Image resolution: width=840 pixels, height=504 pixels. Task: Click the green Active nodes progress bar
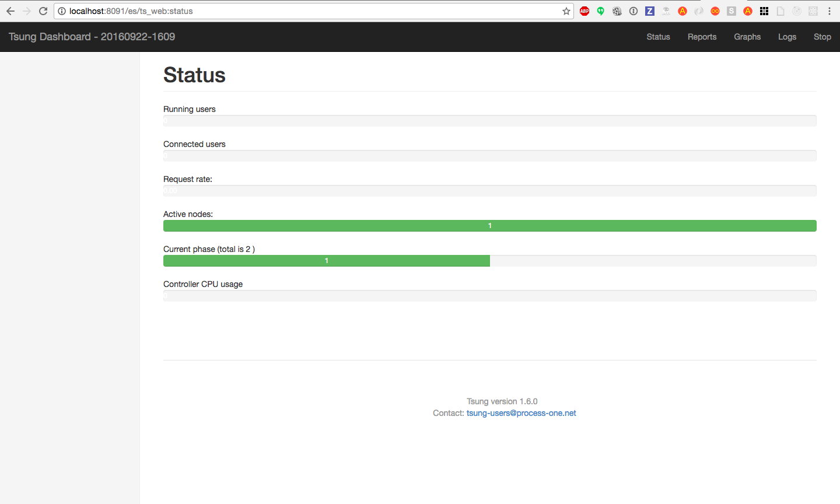point(490,226)
